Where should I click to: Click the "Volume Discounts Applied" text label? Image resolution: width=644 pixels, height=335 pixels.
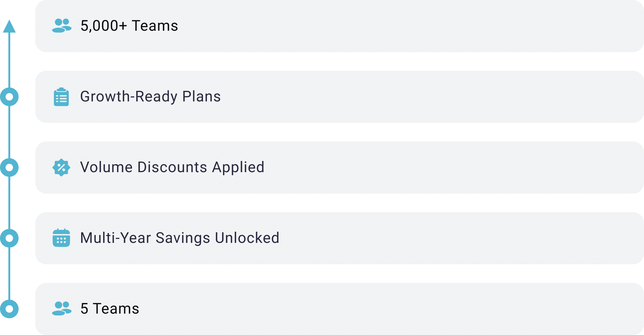tap(172, 167)
